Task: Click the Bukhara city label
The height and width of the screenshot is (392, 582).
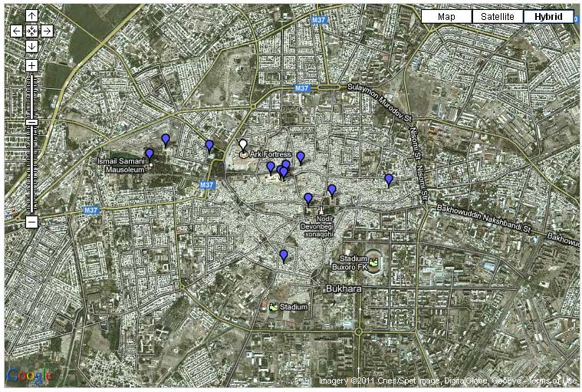Action: click(x=343, y=289)
